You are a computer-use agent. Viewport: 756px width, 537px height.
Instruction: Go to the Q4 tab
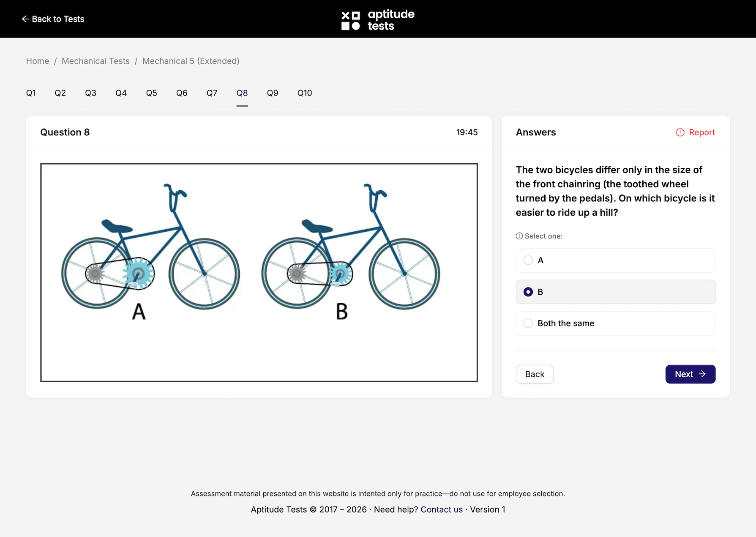(x=121, y=93)
